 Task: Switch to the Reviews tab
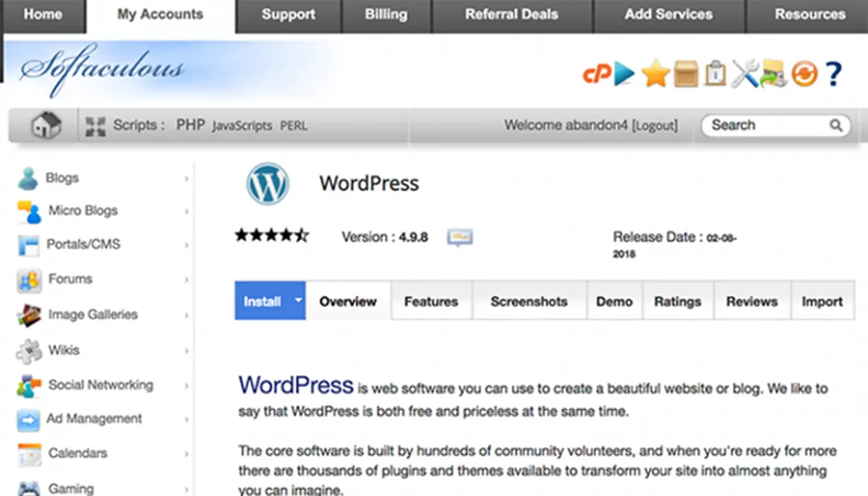coord(752,302)
